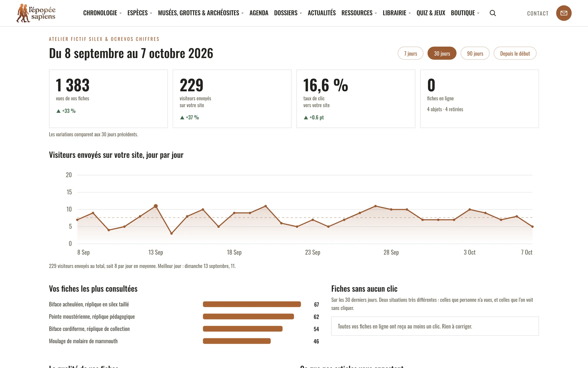
Task: Select the 7 jours period
Action: [411, 53]
